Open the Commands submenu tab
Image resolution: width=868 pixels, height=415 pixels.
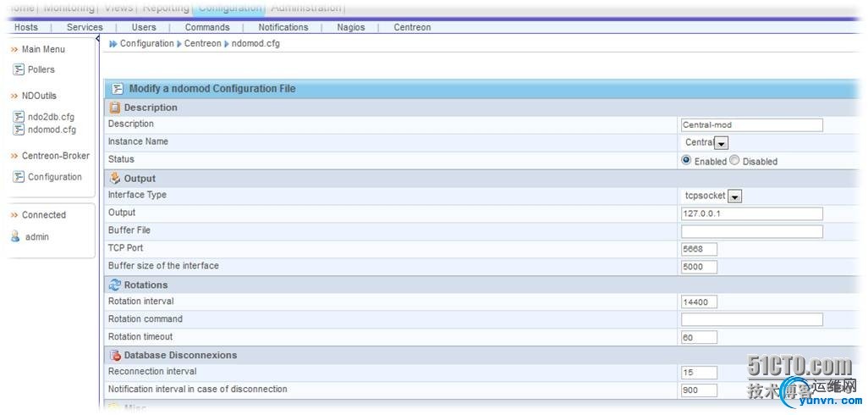click(x=207, y=27)
